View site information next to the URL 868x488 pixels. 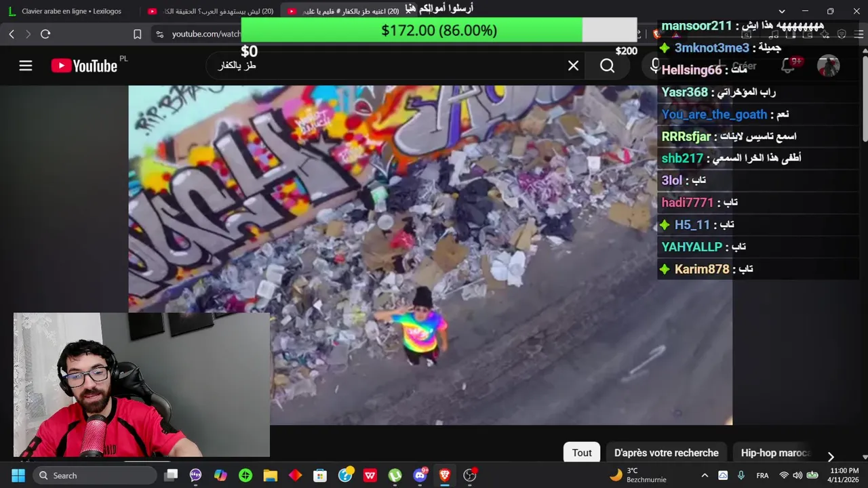(159, 34)
